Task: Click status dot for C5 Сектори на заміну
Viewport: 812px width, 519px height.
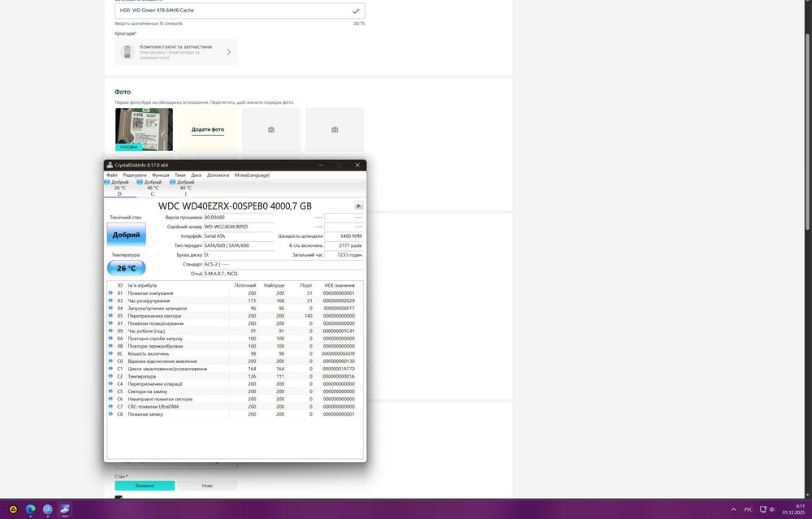Action: click(110, 391)
